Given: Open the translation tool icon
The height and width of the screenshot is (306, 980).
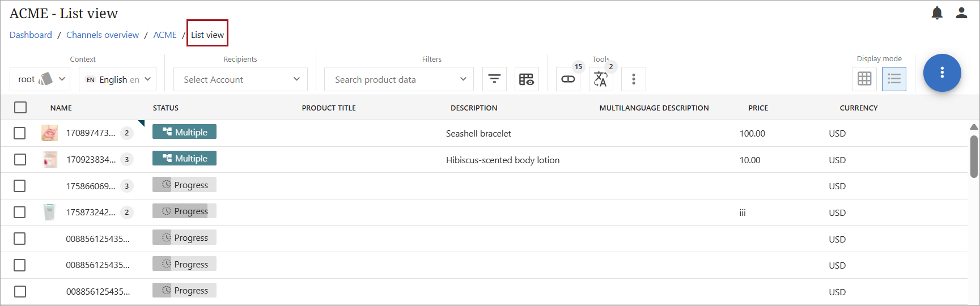Looking at the screenshot, I should point(600,79).
